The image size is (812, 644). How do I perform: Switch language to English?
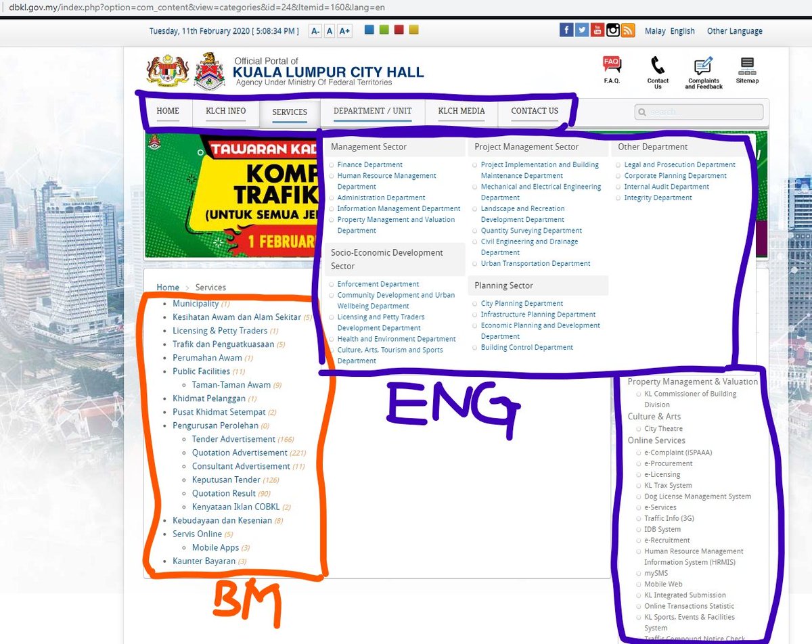682,31
